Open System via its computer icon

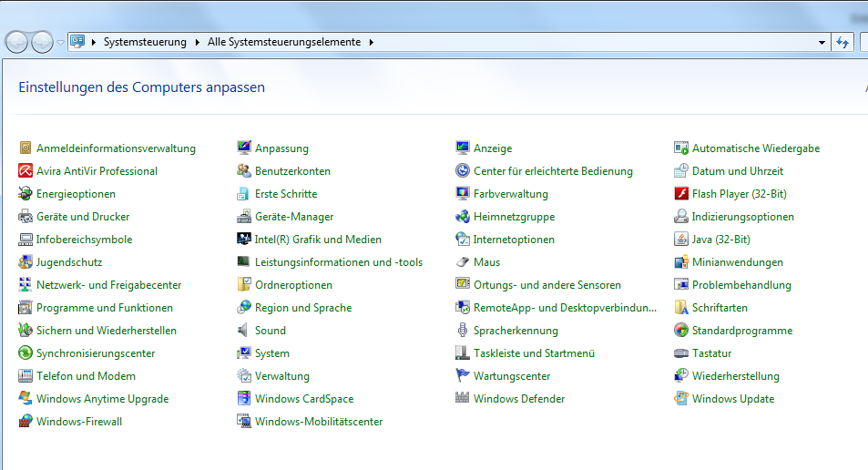click(x=244, y=352)
